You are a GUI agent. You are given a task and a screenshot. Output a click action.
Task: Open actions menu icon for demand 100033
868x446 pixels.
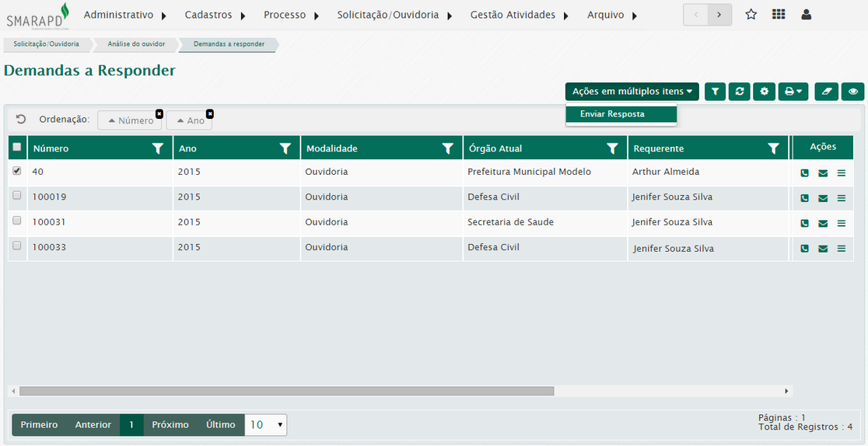click(x=841, y=249)
